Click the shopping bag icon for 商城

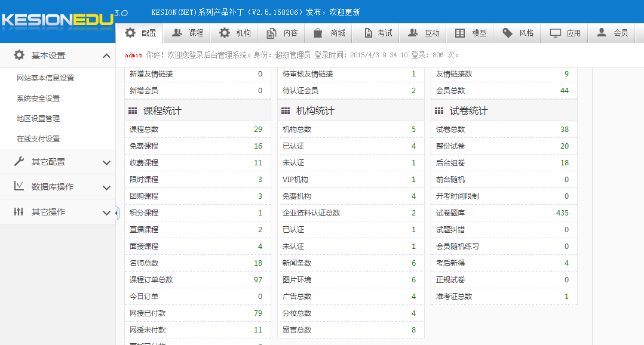pos(318,33)
